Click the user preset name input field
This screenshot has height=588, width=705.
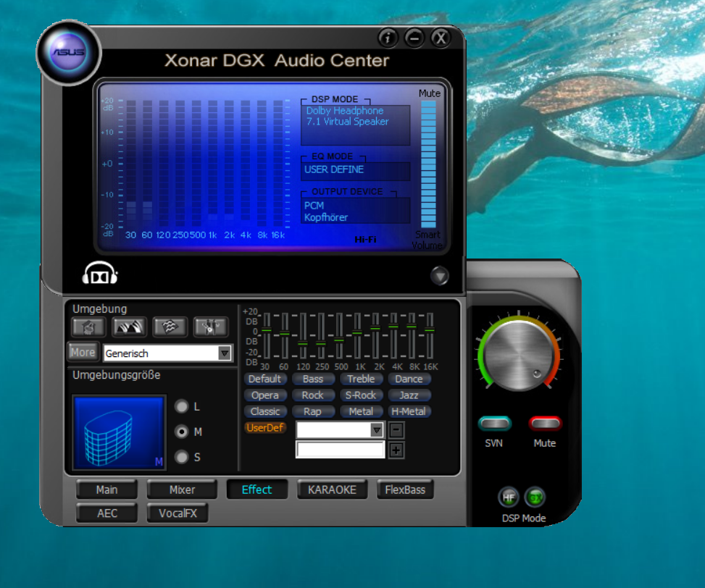click(x=341, y=450)
